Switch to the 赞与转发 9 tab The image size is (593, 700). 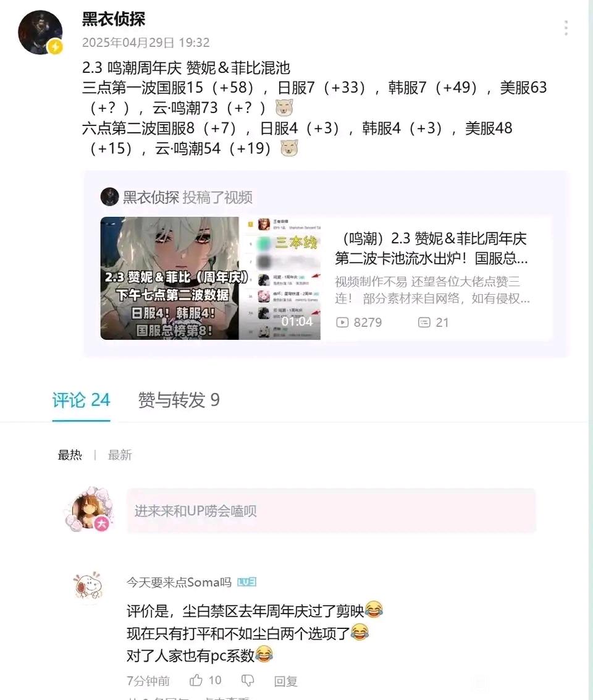click(x=179, y=400)
